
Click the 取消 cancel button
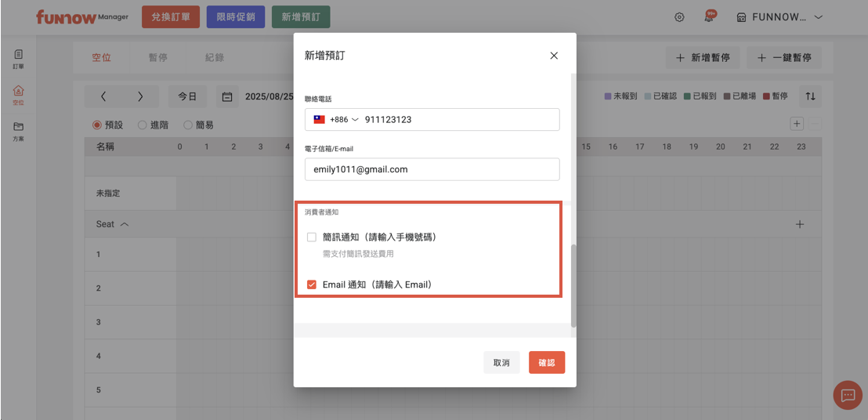click(x=501, y=363)
